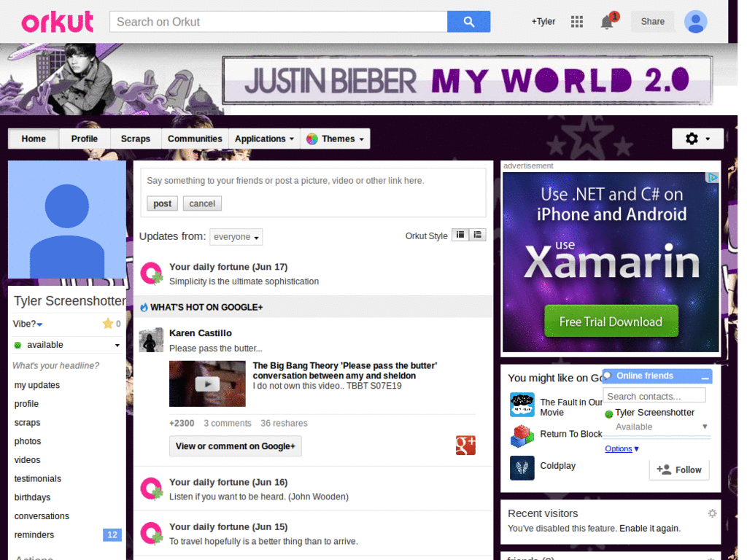This screenshot has width=747, height=560.
Task: Open birthdays in the sidebar
Action: pos(32,497)
